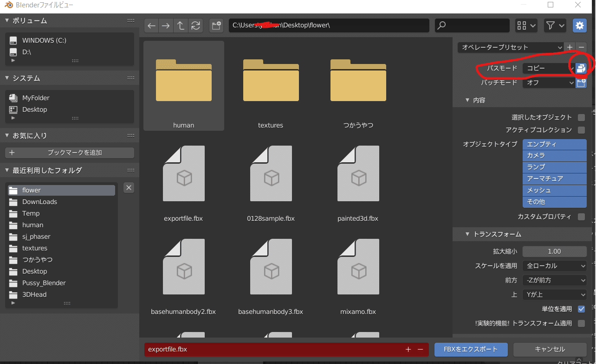This screenshot has height=364, width=596.
Task: Open the バッチモード オフ dropdown
Action: coord(549,83)
